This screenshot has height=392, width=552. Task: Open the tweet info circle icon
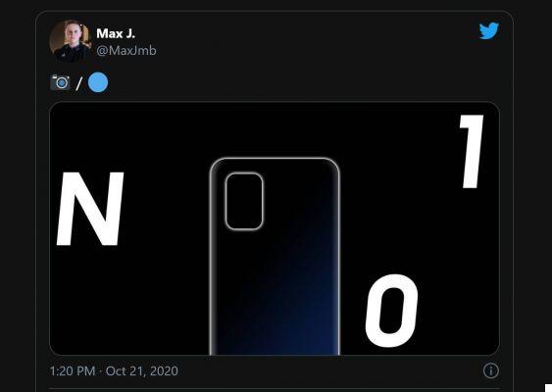[491, 370]
